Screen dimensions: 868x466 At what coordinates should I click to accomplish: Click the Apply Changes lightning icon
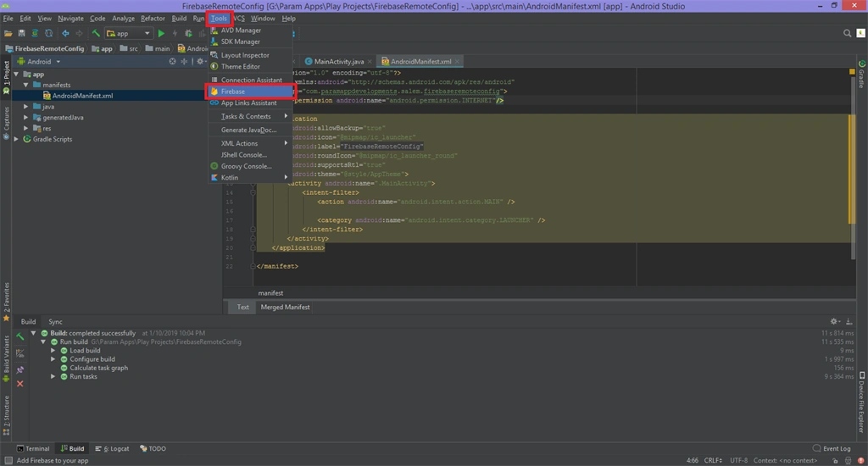click(175, 33)
